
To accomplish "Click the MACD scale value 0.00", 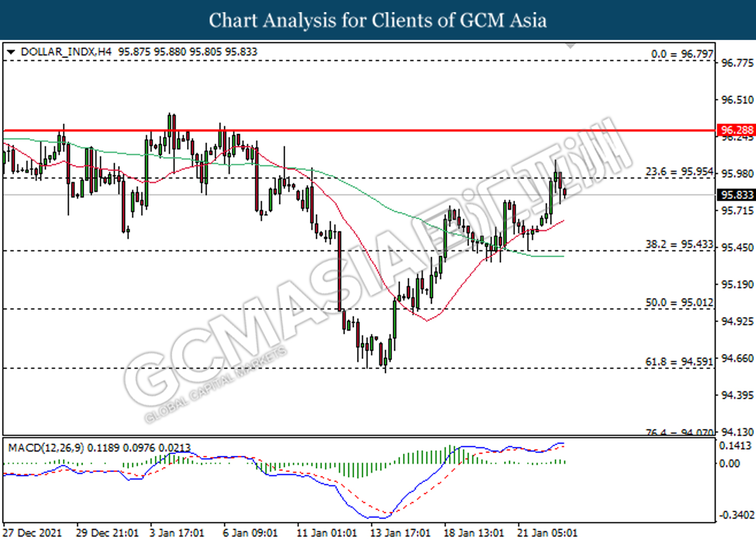I will [729, 463].
